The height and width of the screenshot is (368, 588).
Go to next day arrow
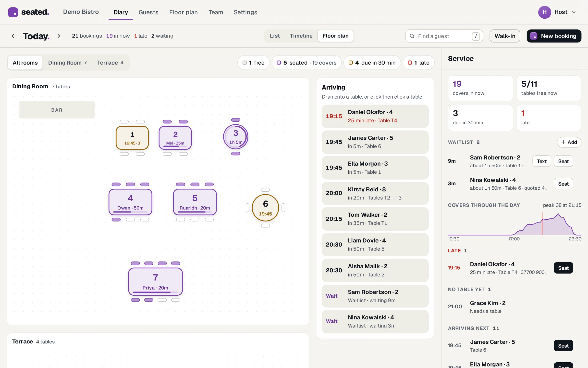pyautogui.click(x=59, y=36)
